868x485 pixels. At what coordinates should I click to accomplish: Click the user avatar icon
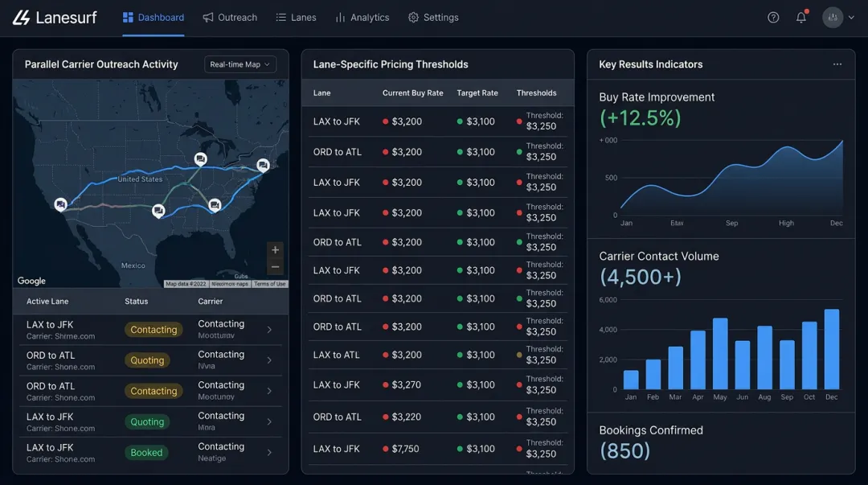(833, 18)
